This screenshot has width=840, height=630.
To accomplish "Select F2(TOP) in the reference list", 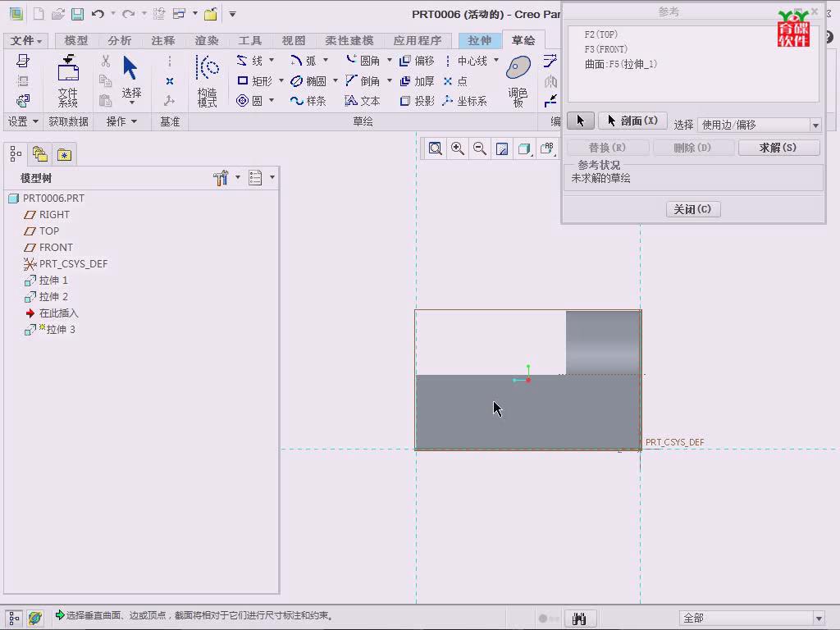I will pyautogui.click(x=601, y=34).
